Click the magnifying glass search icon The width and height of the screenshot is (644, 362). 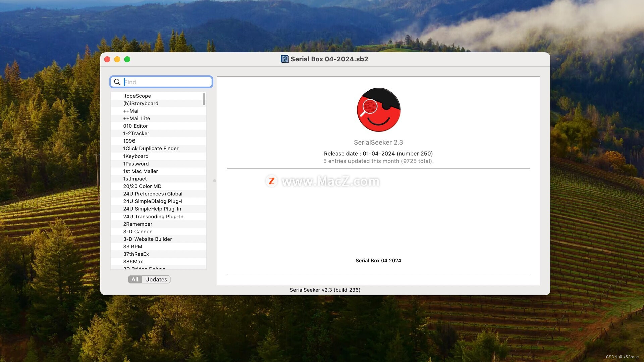tap(117, 82)
